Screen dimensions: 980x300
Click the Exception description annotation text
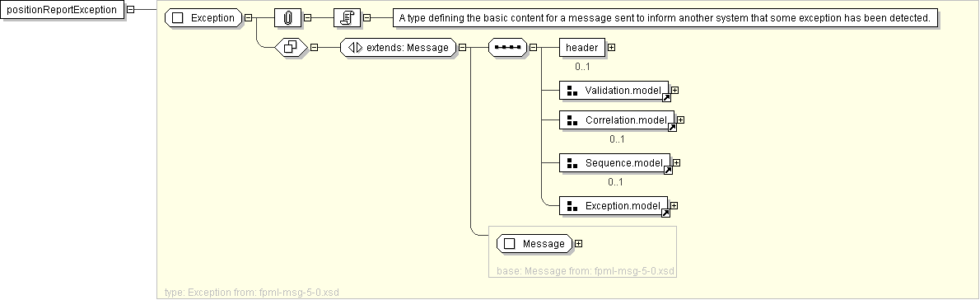pos(665,18)
